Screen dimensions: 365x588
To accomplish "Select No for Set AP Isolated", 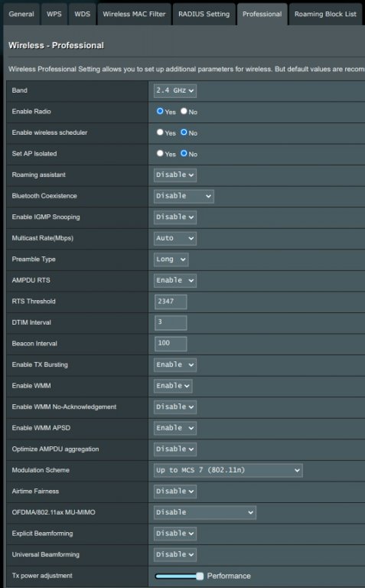I will click(184, 153).
